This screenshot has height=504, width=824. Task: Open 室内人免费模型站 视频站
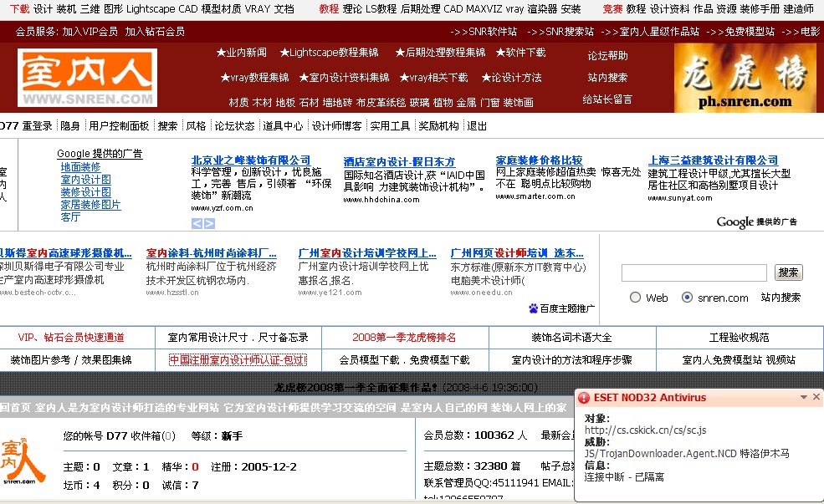[739, 360]
